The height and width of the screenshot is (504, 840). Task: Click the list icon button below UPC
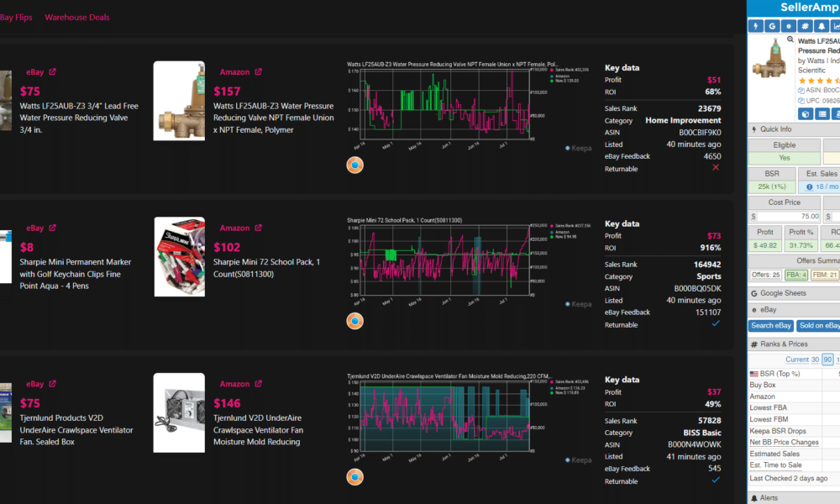[822, 114]
